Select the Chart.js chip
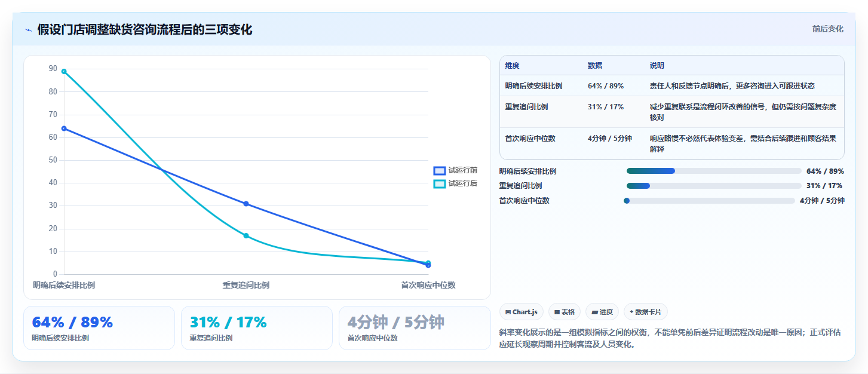The image size is (868, 374). (521, 312)
